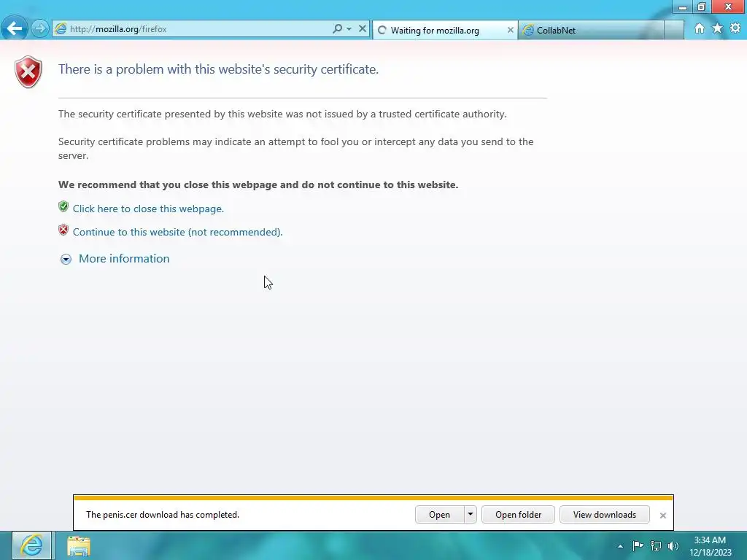The width and height of the screenshot is (747, 560).
Task: Expand the Open button dropdown arrow
Action: 471,515
